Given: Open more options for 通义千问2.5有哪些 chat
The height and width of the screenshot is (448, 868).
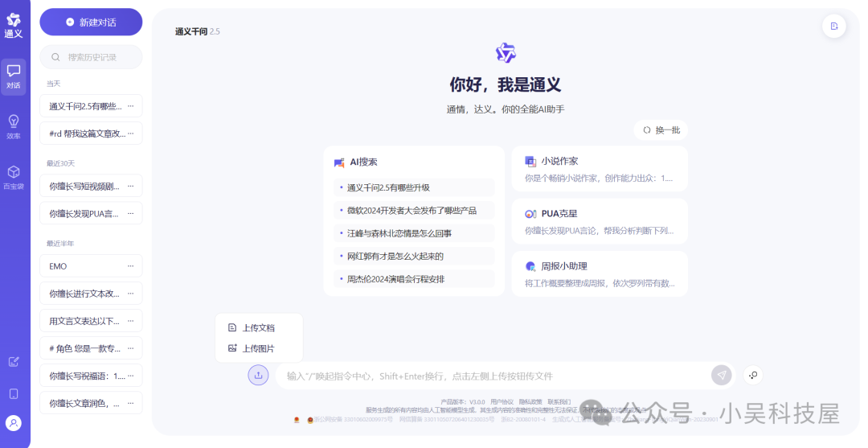Looking at the screenshot, I should tap(131, 106).
